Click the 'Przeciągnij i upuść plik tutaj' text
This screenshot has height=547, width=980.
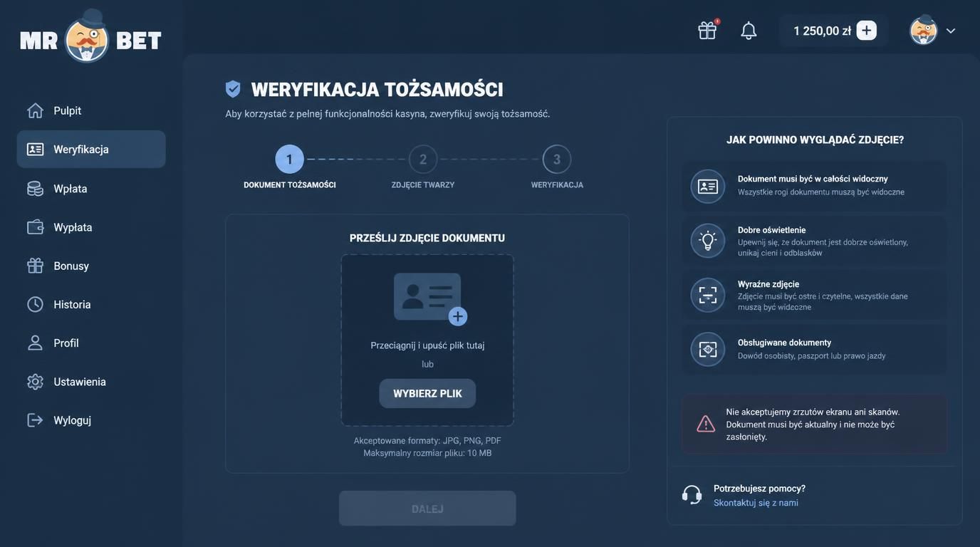click(x=427, y=345)
